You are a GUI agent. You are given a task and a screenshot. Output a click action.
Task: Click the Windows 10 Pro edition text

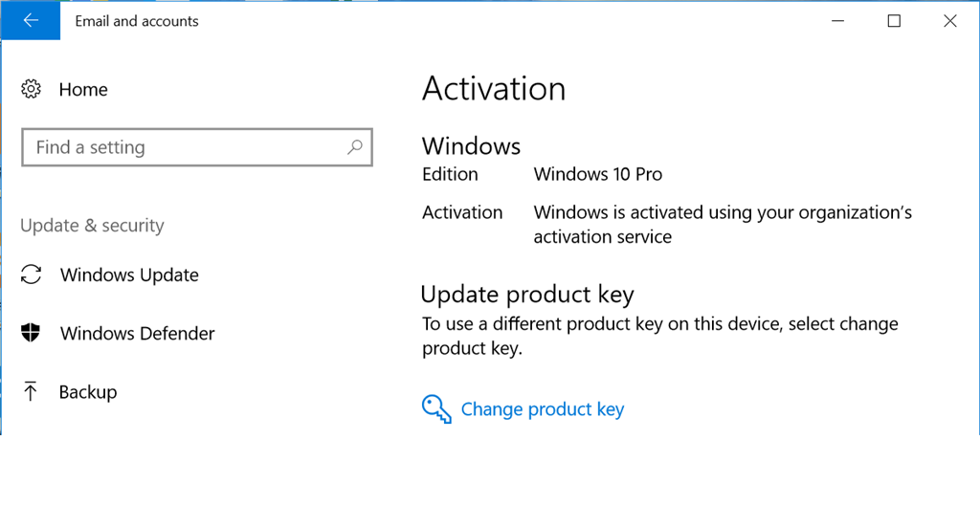click(598, 174)
